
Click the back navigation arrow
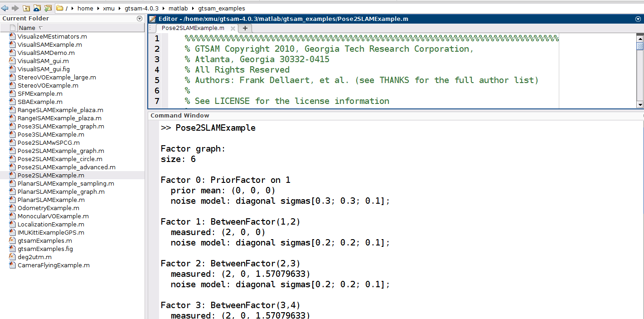tap(5, 8)
